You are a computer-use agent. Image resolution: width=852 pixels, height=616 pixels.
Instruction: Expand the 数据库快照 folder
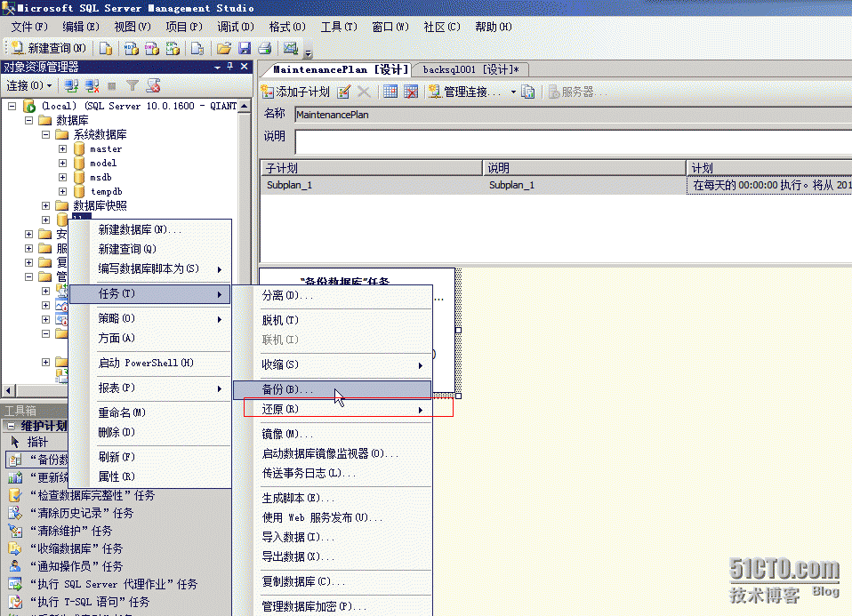coord(45,206)
